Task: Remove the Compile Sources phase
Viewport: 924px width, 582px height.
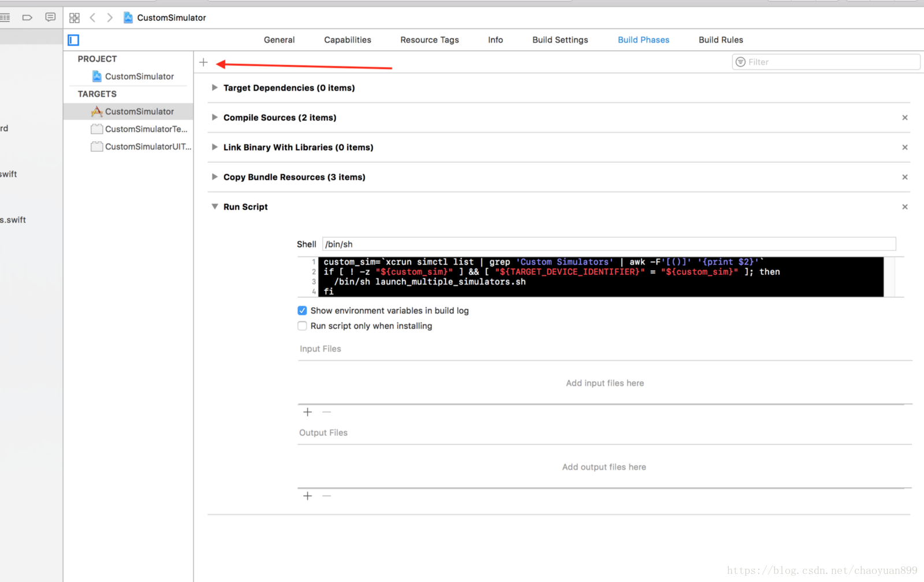Action: coord(905,118)
